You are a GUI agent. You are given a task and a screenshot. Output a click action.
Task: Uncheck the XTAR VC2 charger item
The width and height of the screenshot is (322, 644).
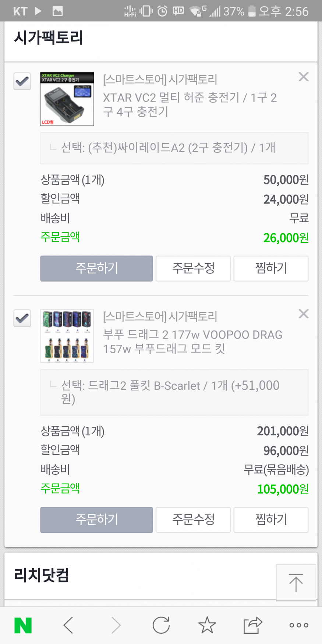pos(22,81)
